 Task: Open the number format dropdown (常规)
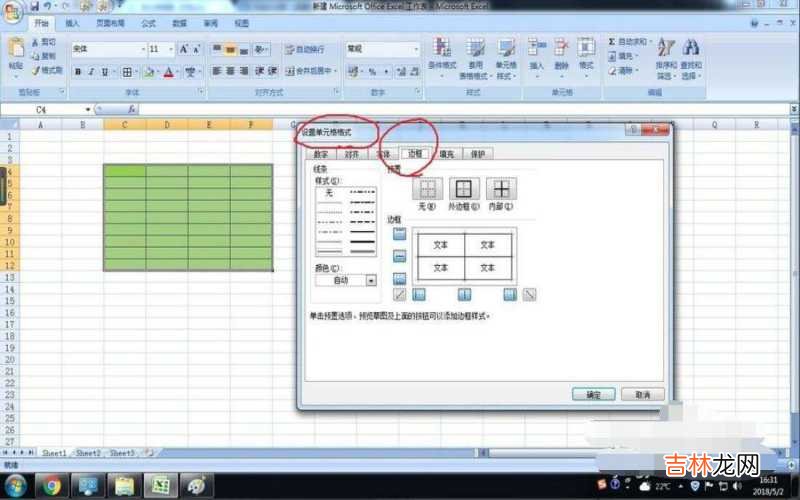(415, 49)
